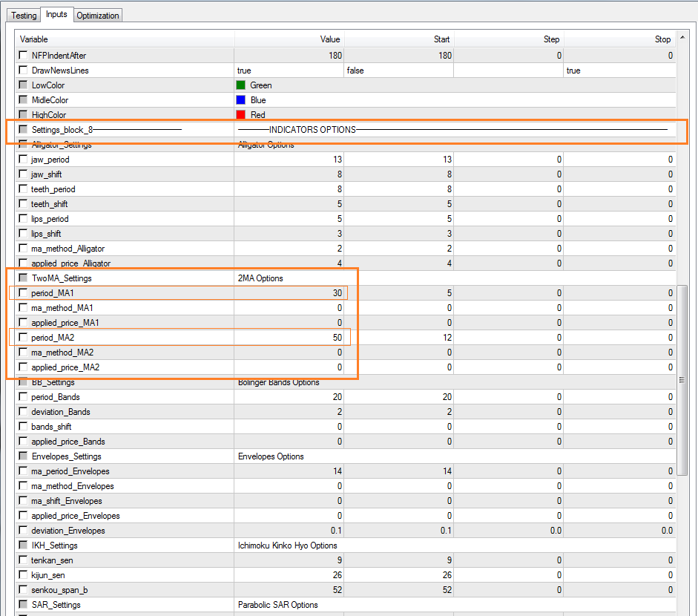Click the period_Bands value 20
Image resolution: width=698 pixels, height=616 pixels.
tap(338, 397)
